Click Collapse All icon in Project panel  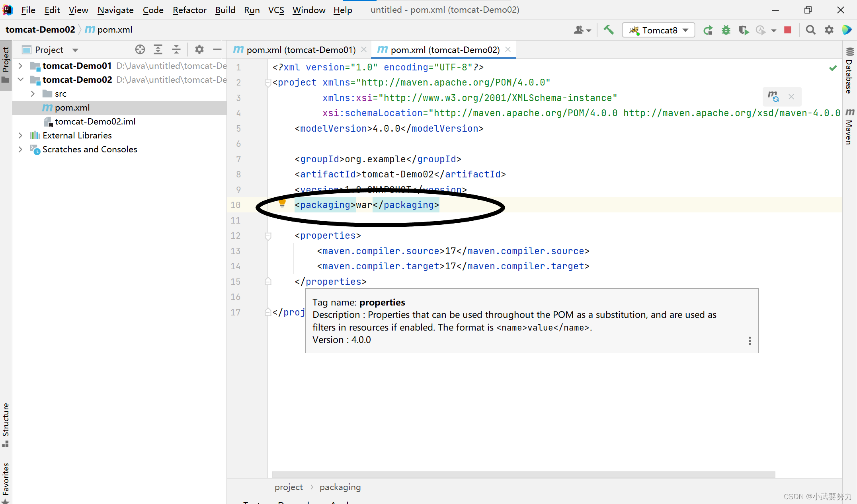176,50
